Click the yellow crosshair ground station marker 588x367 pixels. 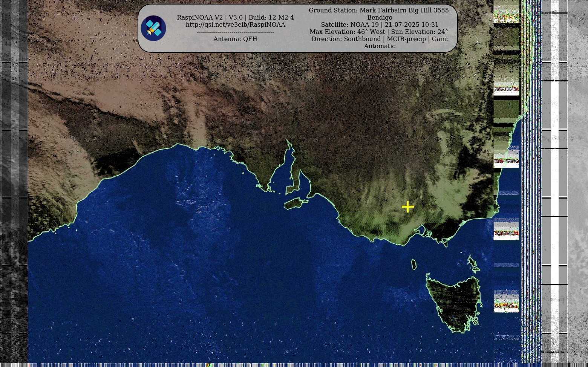(x=408, y=206)
